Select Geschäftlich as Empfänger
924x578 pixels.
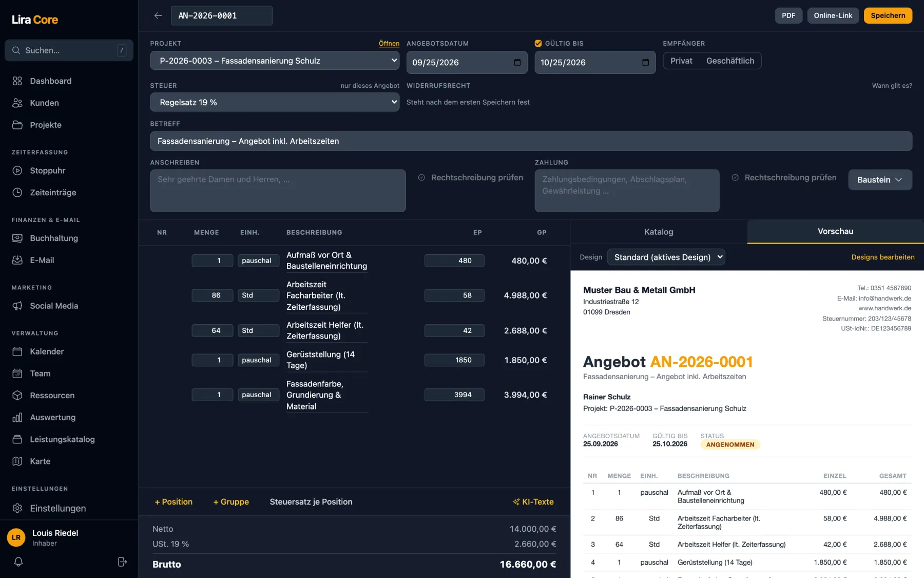click(730, 61)
